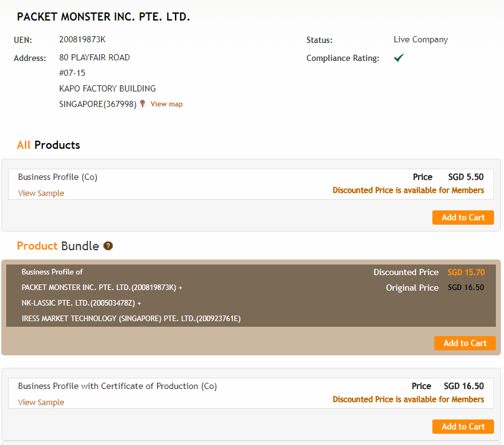View Sample for Certificate of Production profile
The image size is (504, 445).
click(x=41, y=403)
